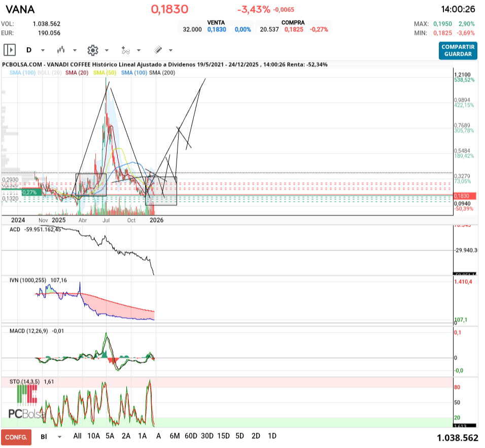This screenshot has width=485, height=448.
Task: Click the COMPARTIR GUARDAR button
Action: 458,50
